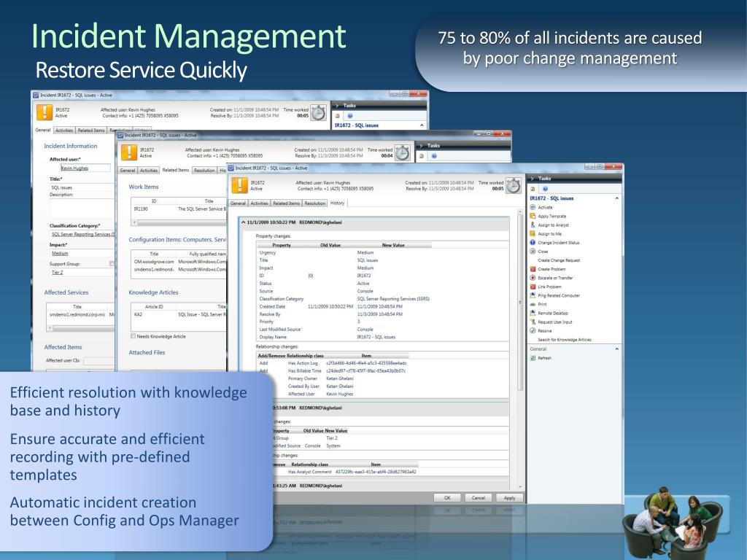Select the OM.woodgrove.com configuration item row
Image resolution: width=747 pixels, height=560 pixels.
coord(179,262)
